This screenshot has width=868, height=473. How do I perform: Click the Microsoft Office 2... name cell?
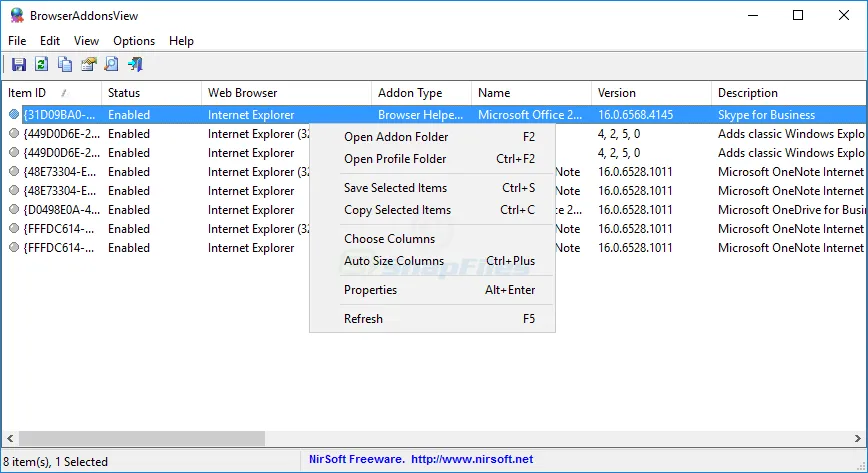(530, 115)
